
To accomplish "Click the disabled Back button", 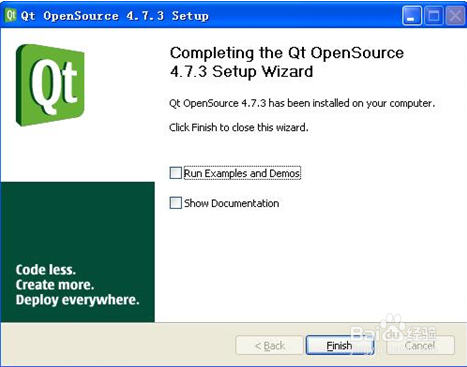I will click(270, 345).
